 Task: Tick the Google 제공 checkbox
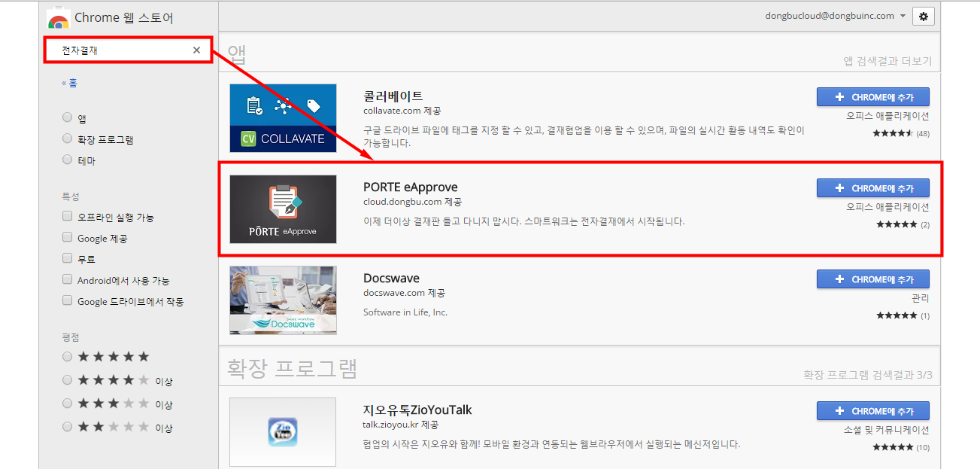[68, 238]
